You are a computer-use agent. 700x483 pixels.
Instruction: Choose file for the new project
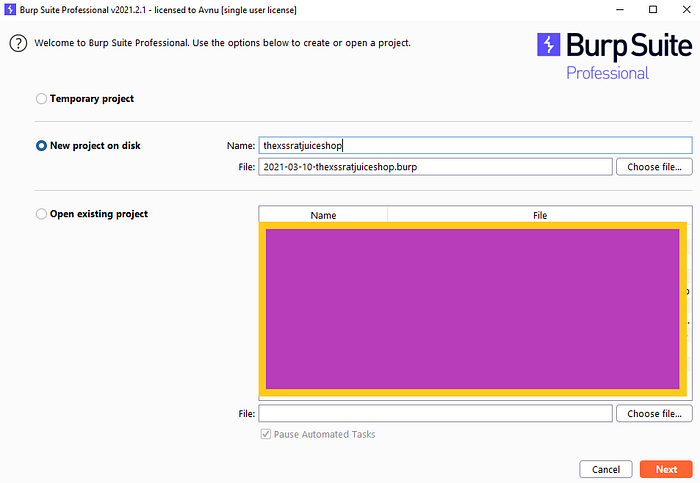(654, 167)
